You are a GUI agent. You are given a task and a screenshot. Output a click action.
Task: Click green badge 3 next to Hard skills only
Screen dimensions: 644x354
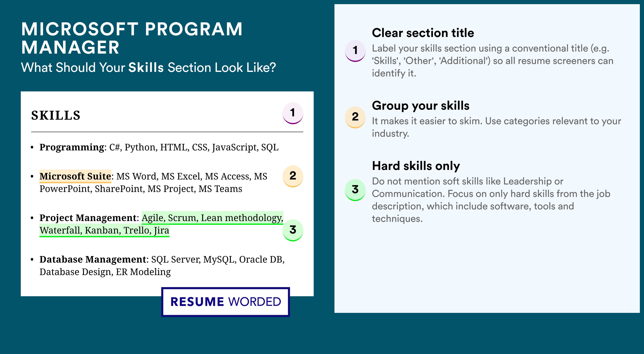[x=355, y=190]
